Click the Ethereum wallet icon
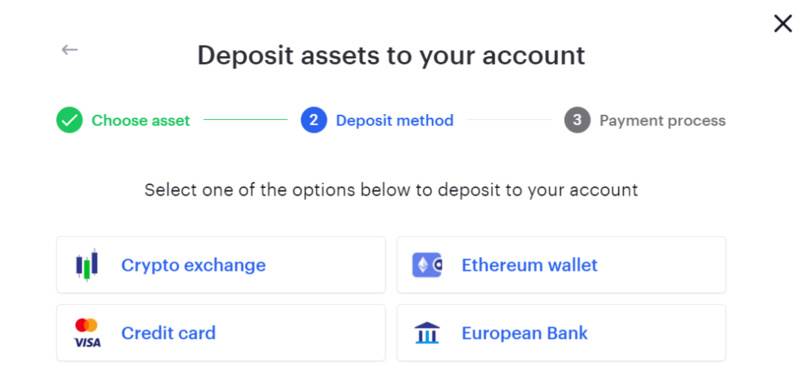800x386 pixels. pyautogui.click(x=427, y=265)
